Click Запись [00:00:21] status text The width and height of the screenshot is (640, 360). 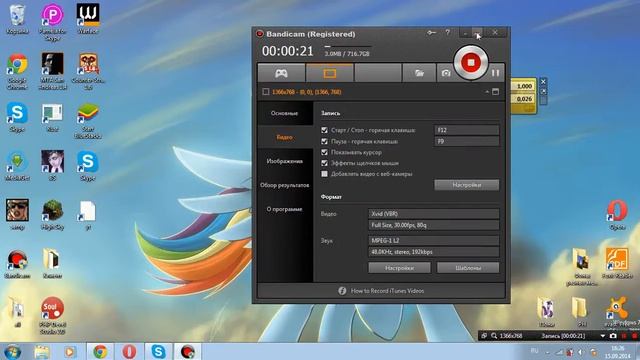tap(563, 336)
